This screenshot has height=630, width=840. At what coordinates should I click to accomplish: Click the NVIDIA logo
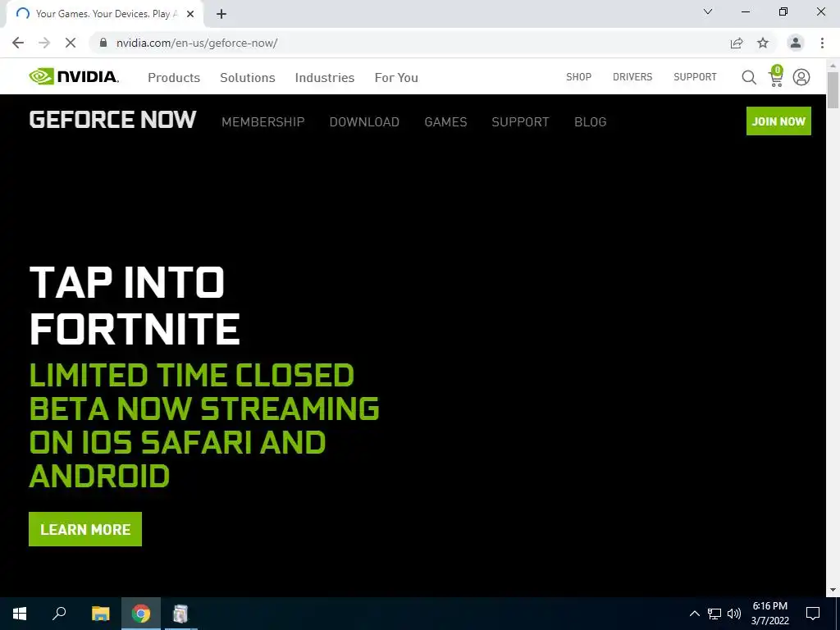(x=74, y=76)
